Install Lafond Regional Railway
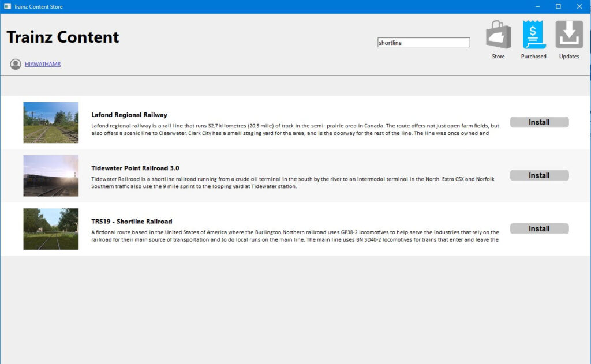 (539, 122)
